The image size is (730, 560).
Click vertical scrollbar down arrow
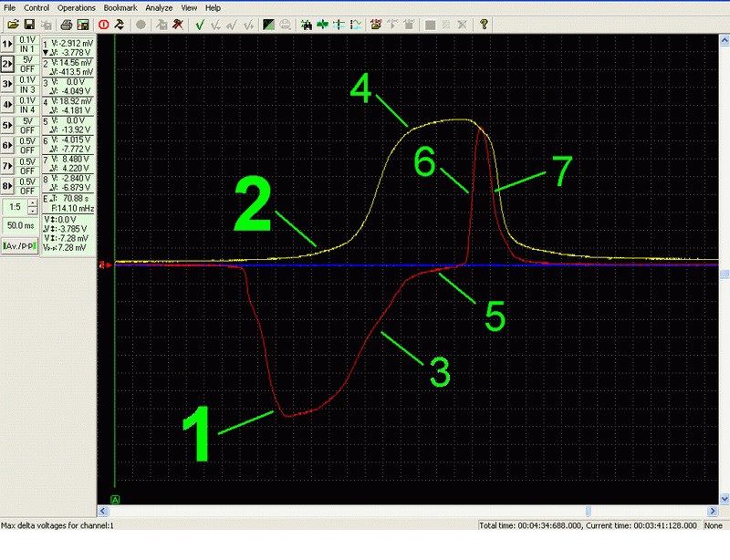[x=725, y=500]
